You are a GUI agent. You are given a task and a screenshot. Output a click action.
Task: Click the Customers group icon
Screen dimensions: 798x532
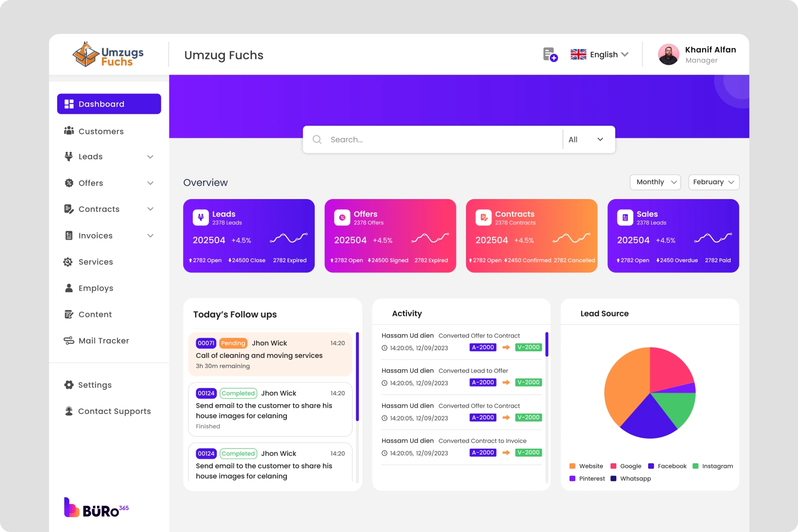(x=69, y=131)
